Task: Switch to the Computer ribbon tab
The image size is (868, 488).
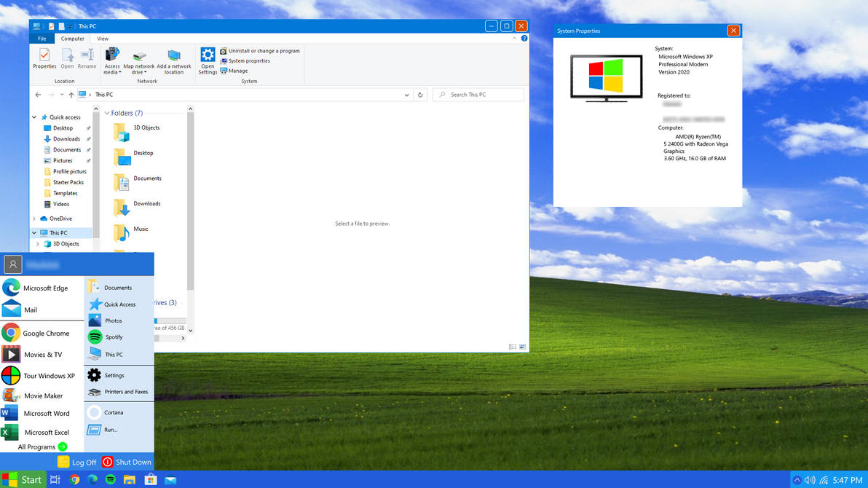Action: tap(73, 39)
